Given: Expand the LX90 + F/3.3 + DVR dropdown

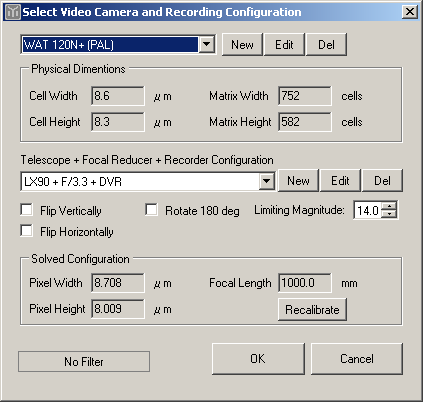Looking at the screenshot, I should point(267,181).
